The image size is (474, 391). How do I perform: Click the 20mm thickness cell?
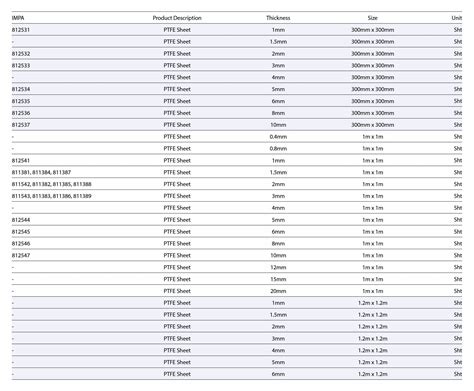(278, 291)
